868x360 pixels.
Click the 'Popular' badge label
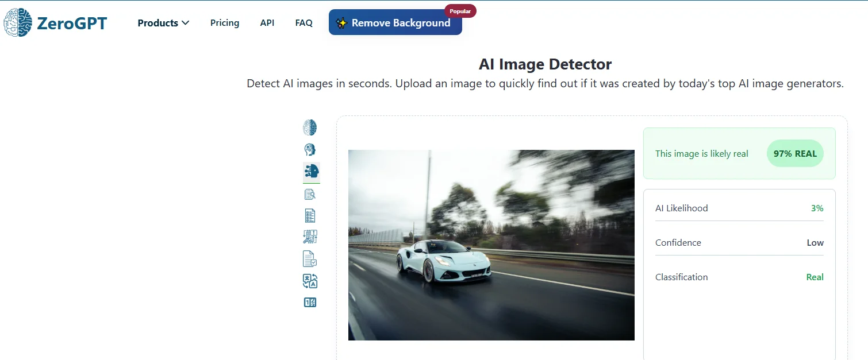click(x=460, y=11)
